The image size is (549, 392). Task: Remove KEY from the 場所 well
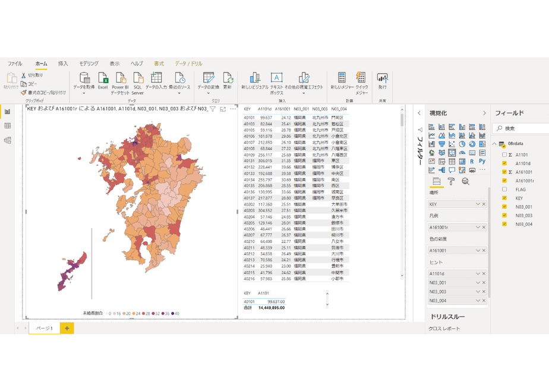click(484, 204)
